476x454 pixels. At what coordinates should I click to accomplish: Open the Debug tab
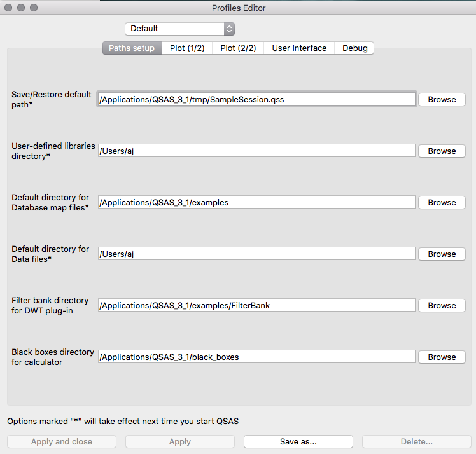[354, 48]
